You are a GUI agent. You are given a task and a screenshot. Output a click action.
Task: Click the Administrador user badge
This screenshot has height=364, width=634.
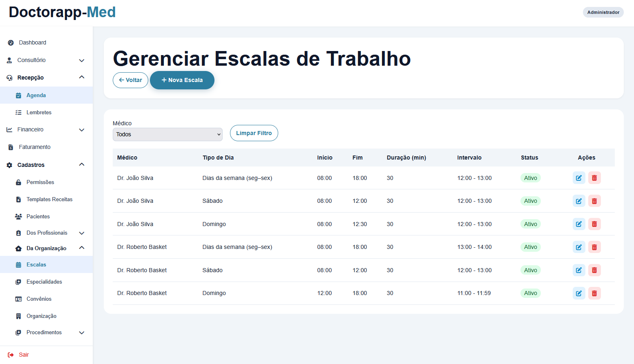(x=603, y=12)
